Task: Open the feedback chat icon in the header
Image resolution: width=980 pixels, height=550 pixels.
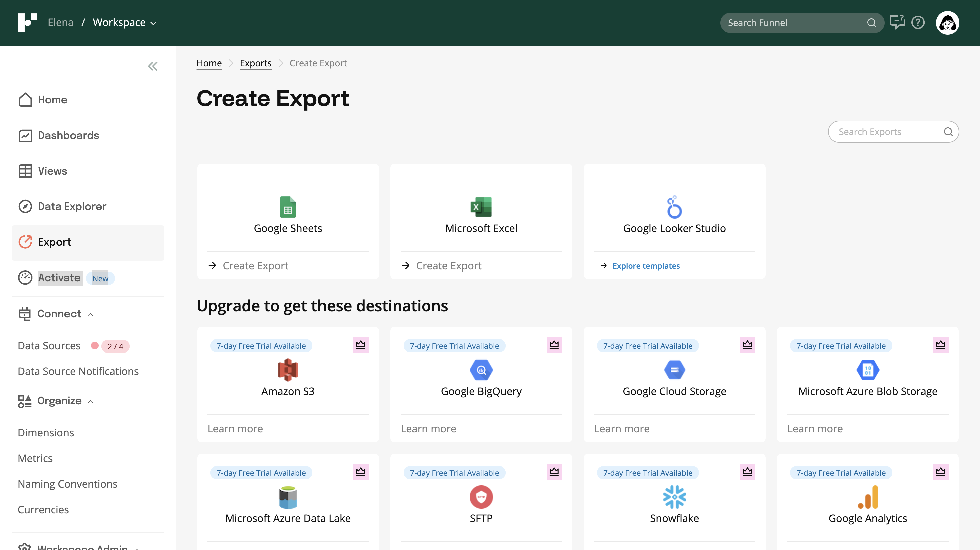Action: [897, 22]
